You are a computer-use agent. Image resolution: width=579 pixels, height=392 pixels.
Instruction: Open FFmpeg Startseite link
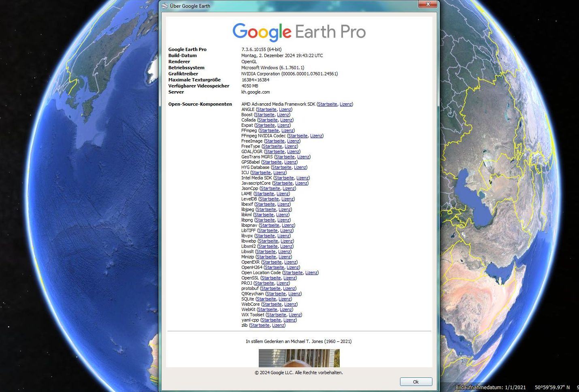[269, 130]
